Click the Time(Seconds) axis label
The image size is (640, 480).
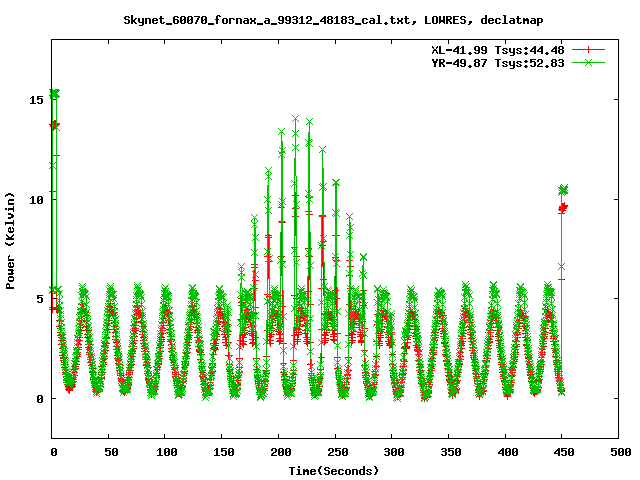333,471
